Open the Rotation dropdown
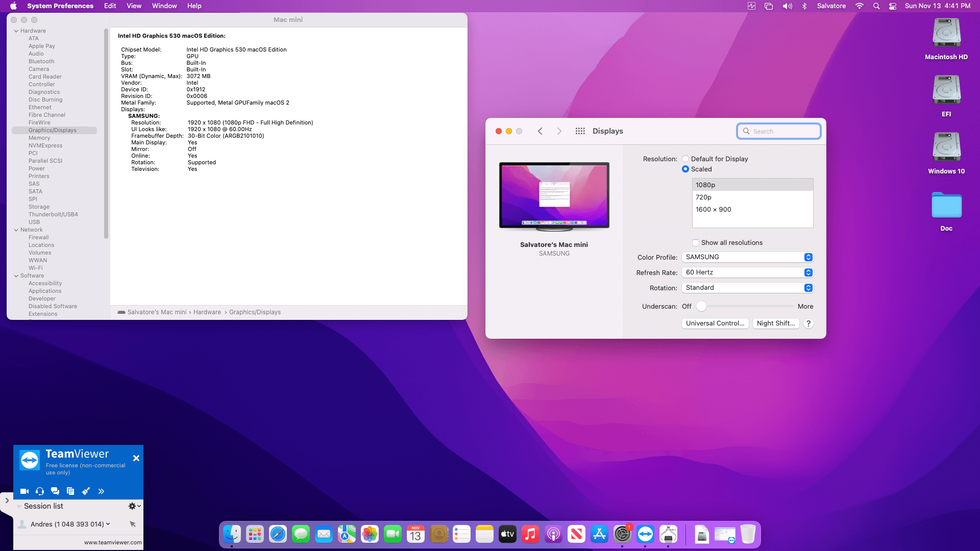Screen dimensions: 980x551 coord(747,288)
